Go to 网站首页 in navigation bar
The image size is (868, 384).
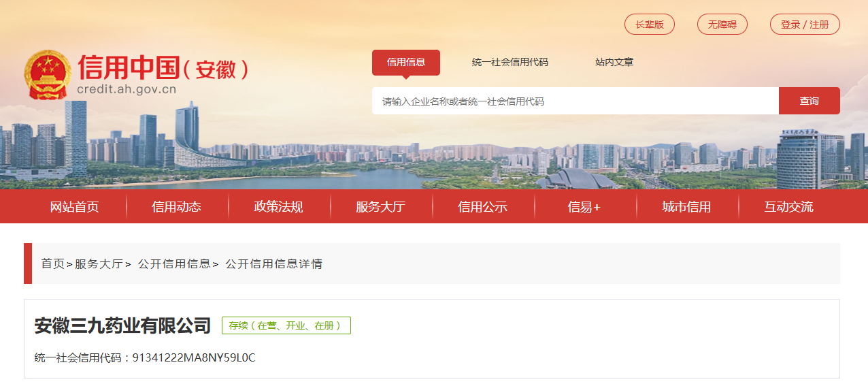(75, 206)
